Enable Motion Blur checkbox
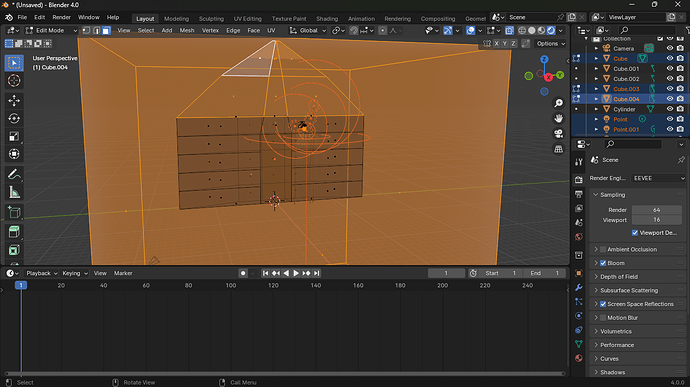The height and width of the screenshot is (387, 690). click(x=603, y=317)
